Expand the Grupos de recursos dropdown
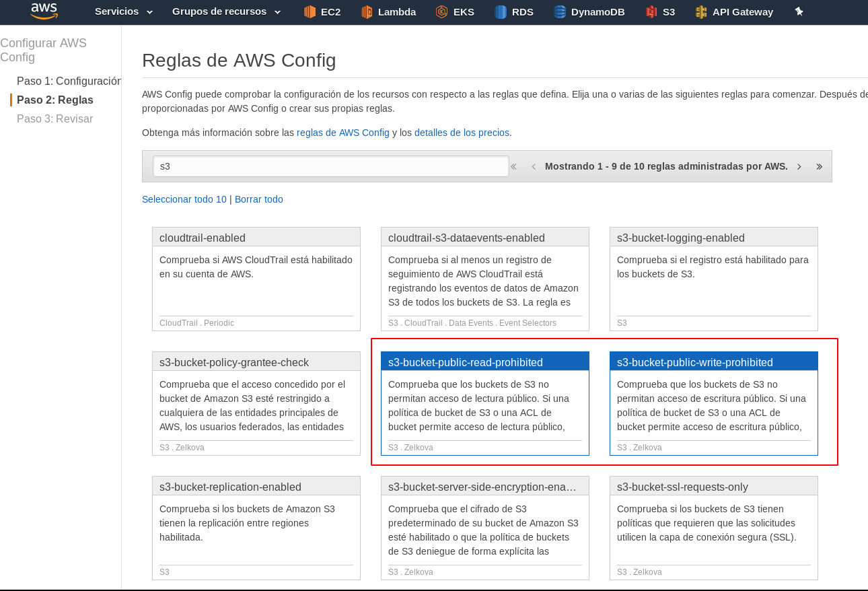Image resolution: width=868 pixels, height=591 pixels. [226, 11]
